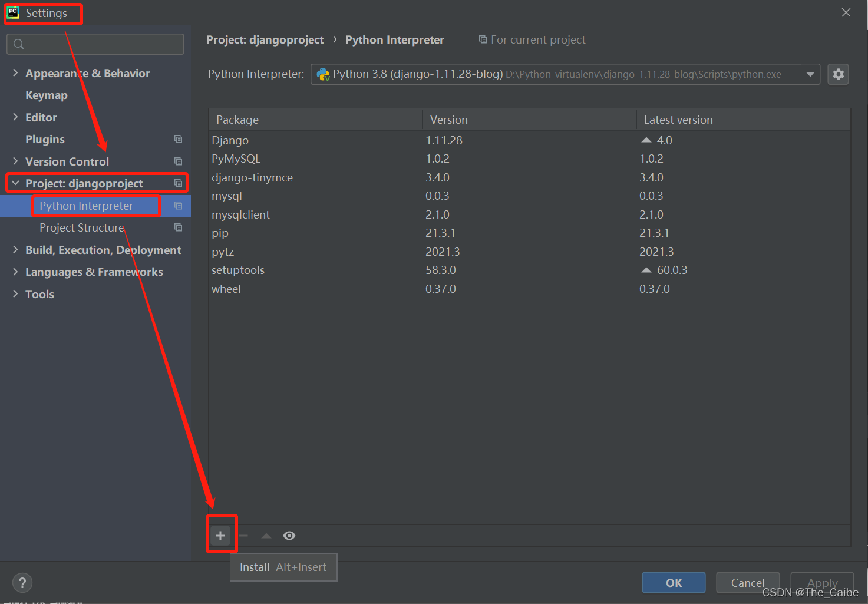This screenshot has width=868, height=604.
Task: Click Django version 1.11.28 cell
Action: coord(444,140)
